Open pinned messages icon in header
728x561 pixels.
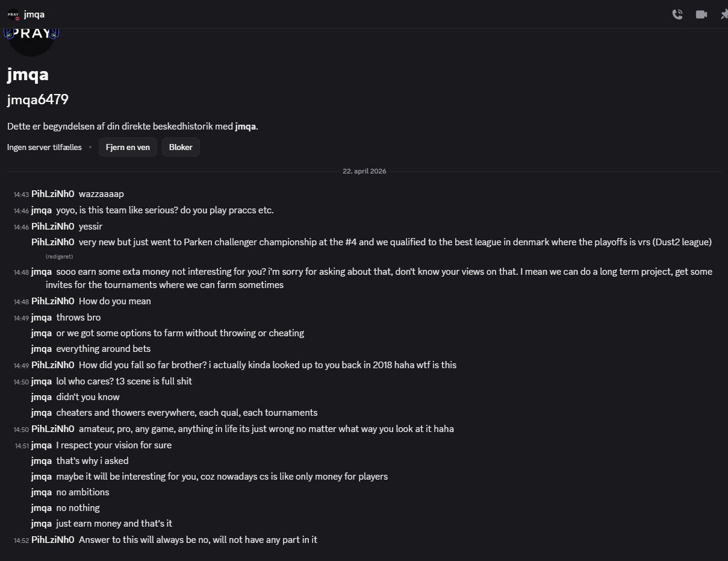point(724,14)
